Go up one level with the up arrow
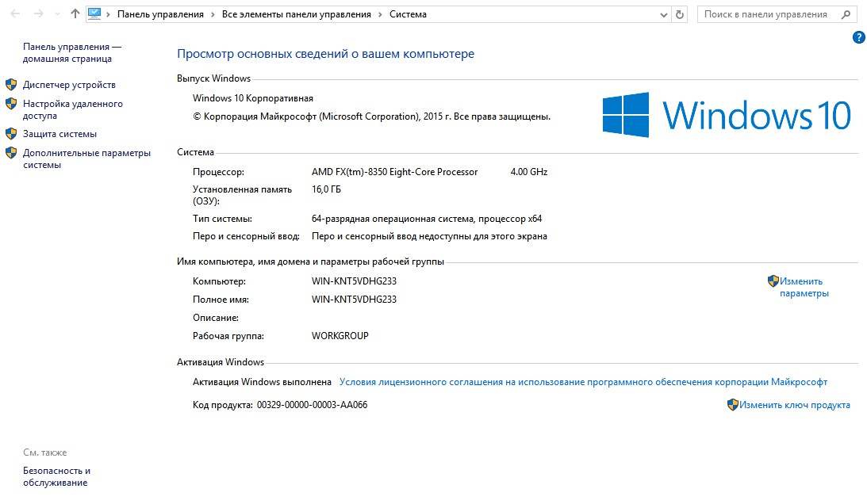Screen dimensions: 867x504 75,13
